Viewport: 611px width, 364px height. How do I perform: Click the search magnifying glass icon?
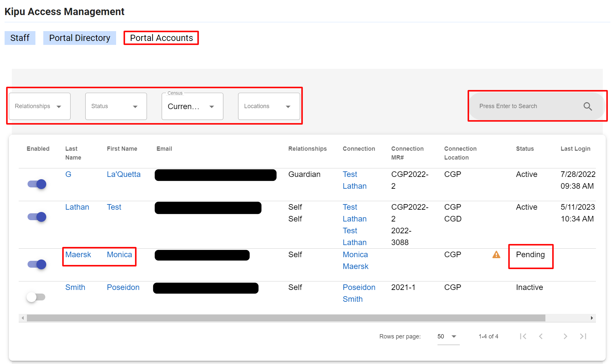(x=587, y=106)
